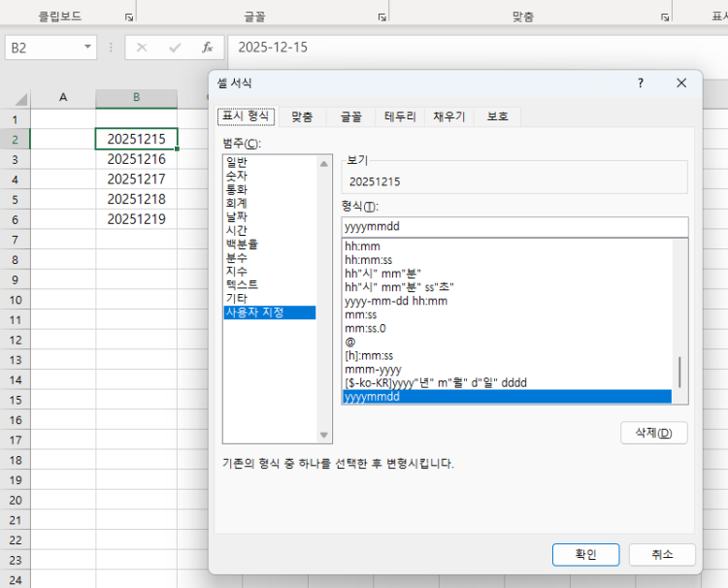
Task: Select cell containing 20251216
Action: 137,159
